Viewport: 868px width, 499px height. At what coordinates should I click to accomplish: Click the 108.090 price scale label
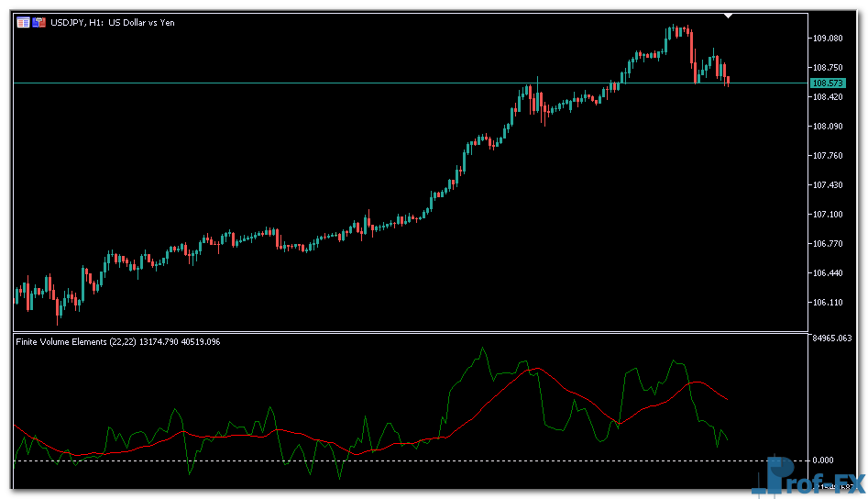(827, 127)
